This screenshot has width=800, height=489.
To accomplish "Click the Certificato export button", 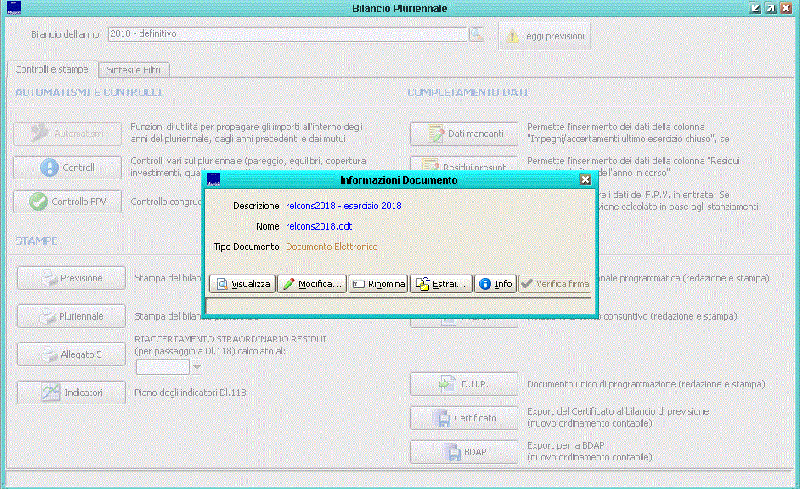I will click(x=464, y=418).
